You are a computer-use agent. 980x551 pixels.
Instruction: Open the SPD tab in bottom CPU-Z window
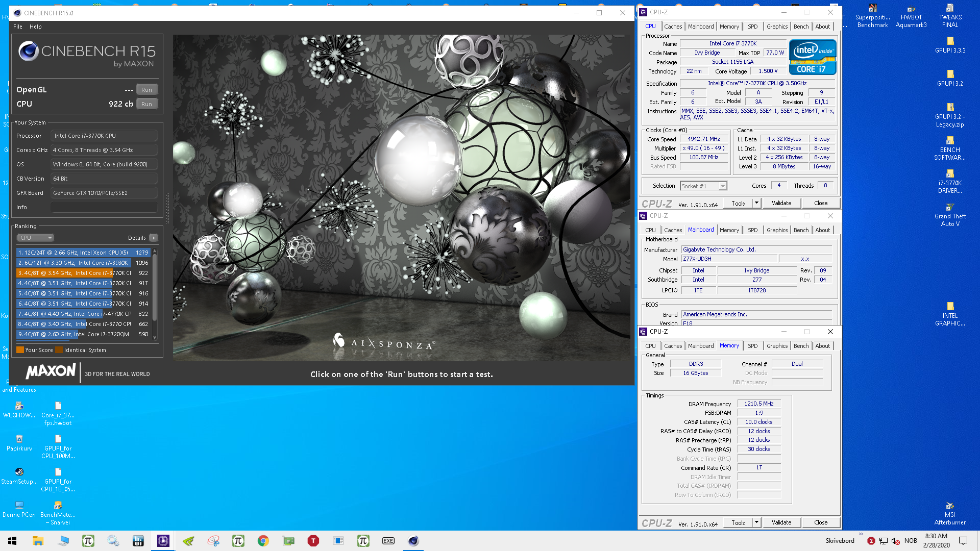coord(752,346)
